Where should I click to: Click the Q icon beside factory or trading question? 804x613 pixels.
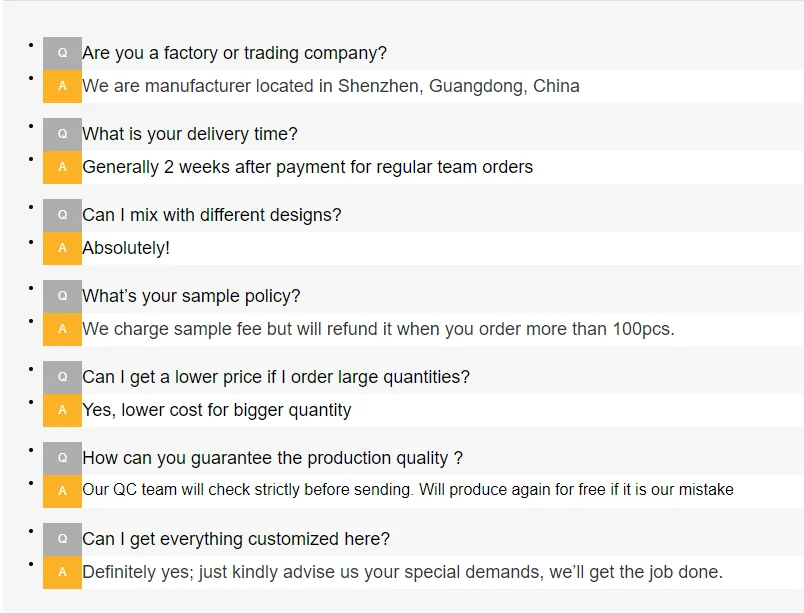62,53
